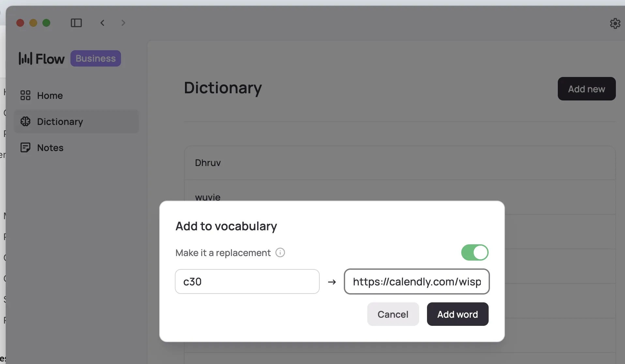Select the Dhruv dictionary entry
The width and height of the screenshot is (625, 364).
[400, 163]
